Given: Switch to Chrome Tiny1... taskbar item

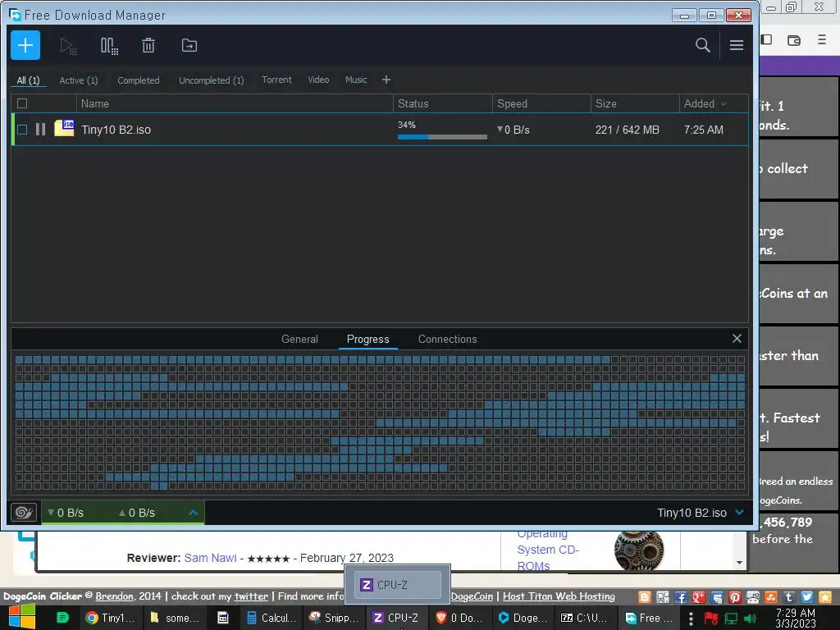Looking at the screenshot, I should pyautogui.click(x=111, y=618).
